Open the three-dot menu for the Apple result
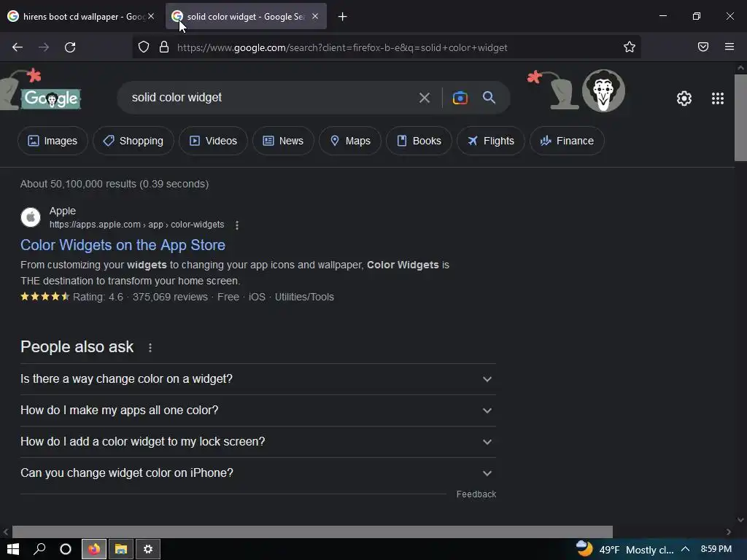 click(237, 225)
